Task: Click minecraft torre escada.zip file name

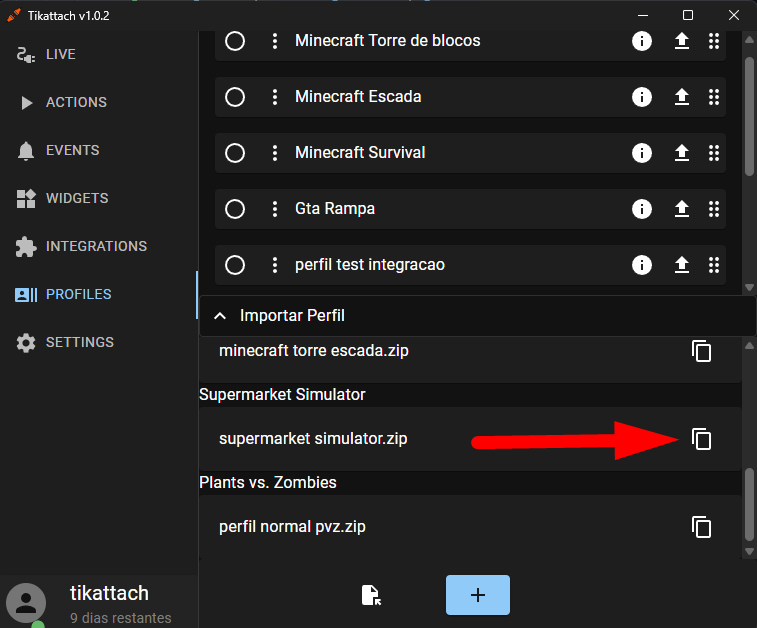Action: [x=314, y=350]
